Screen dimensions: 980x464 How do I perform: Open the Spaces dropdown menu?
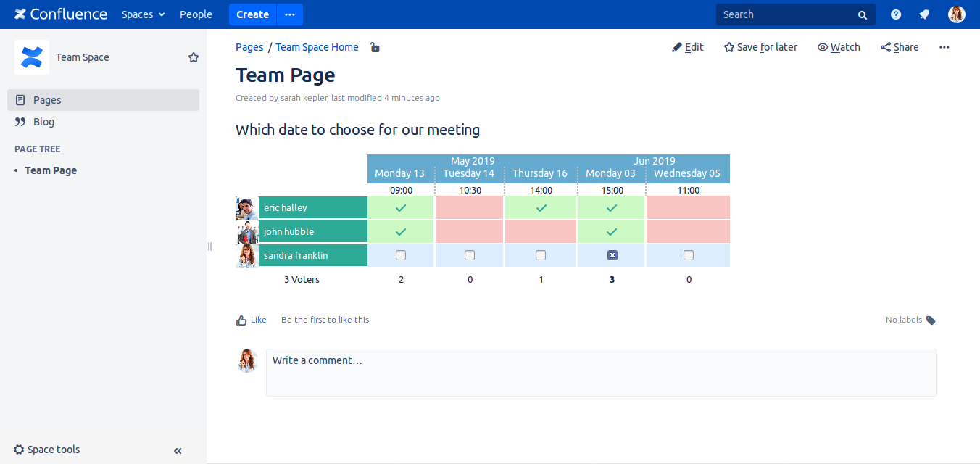pyautogui.click(x=143, y=14)
